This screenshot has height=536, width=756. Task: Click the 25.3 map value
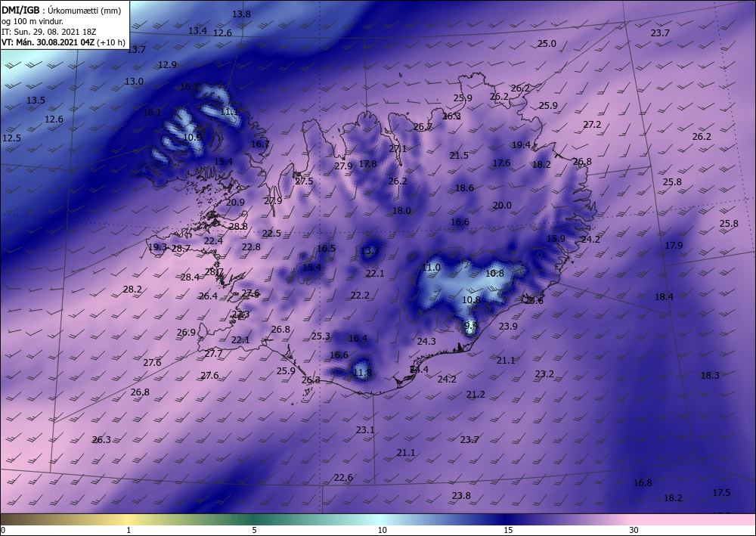click(321, 336)
